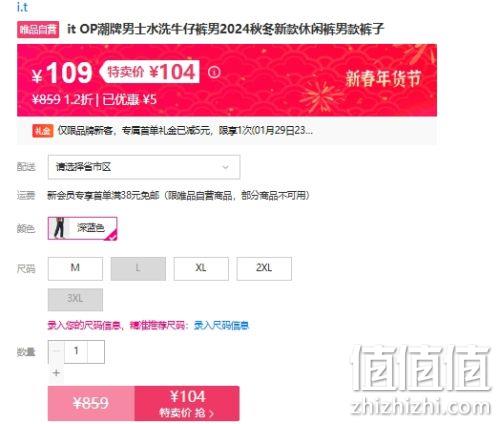Click the i.t brand link
This screenshot has height=424, width=500.
[x=22, y=7]
